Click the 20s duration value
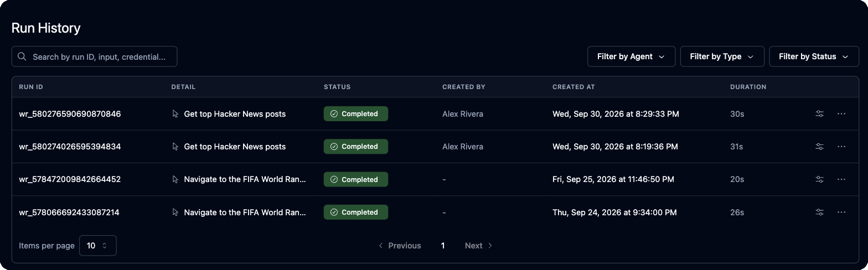868x270 pixels. [737, 179]
